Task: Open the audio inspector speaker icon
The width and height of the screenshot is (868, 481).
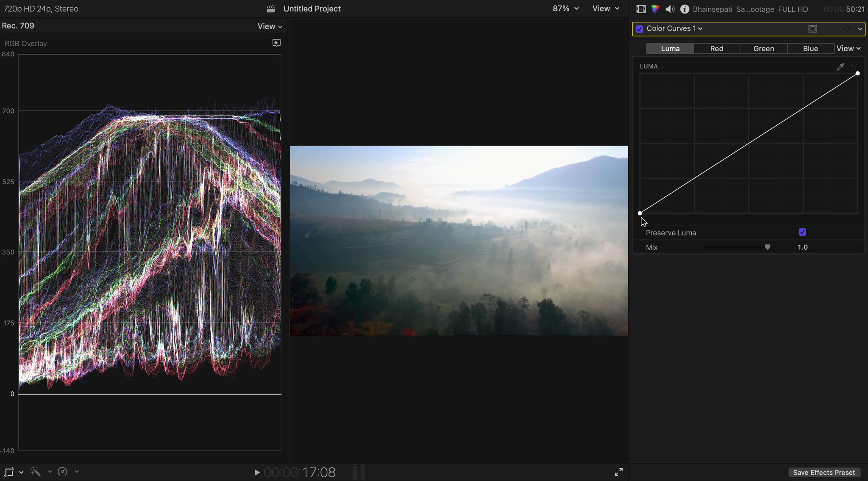Action: pos(670,9)
